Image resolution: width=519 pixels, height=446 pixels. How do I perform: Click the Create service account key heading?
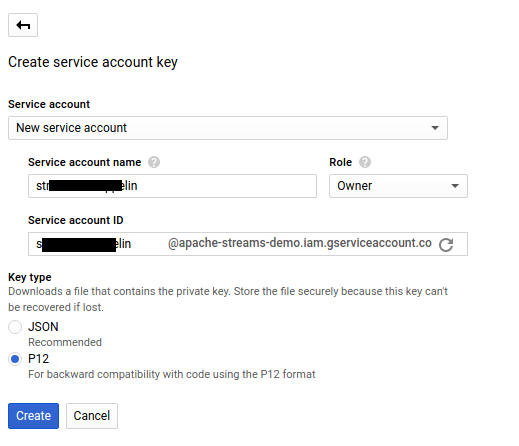point(93,62)
